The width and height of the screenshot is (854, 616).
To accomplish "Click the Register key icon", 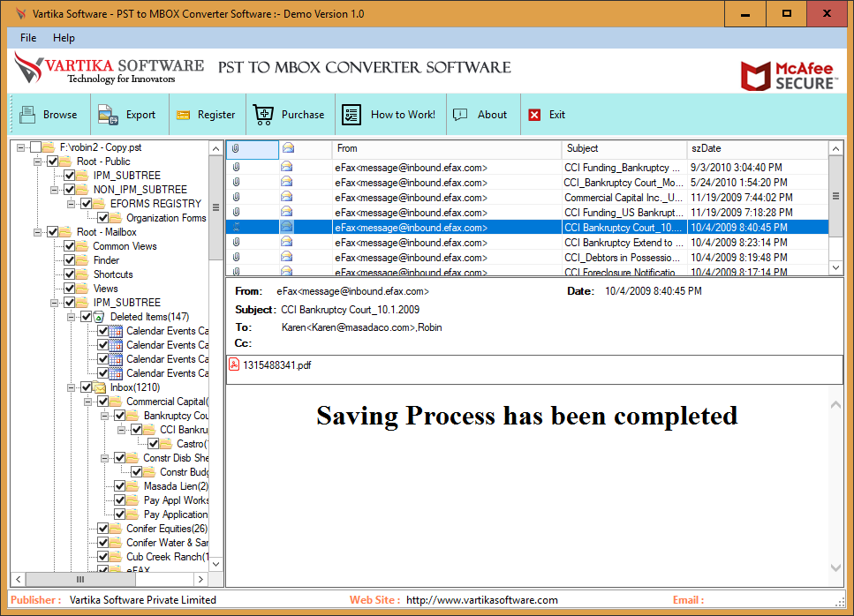I will 183,115.
